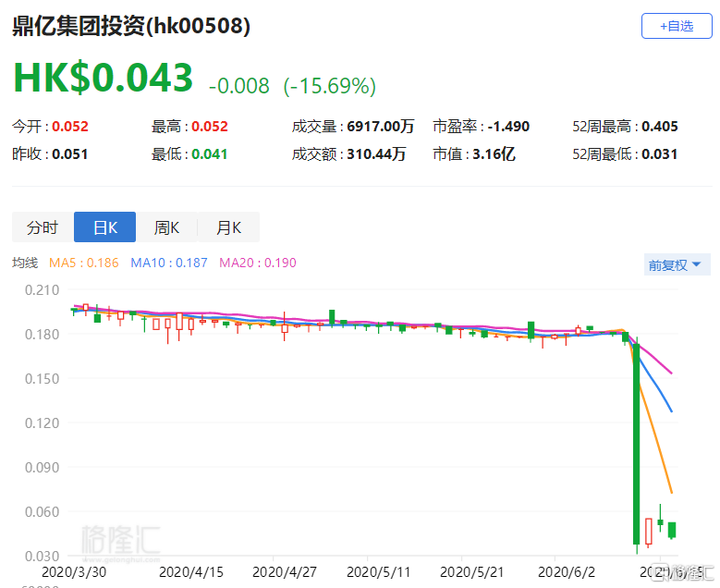Click the 2020/4/15 date axis label
This screenshot has width=720, height=588.
[191, 572]
